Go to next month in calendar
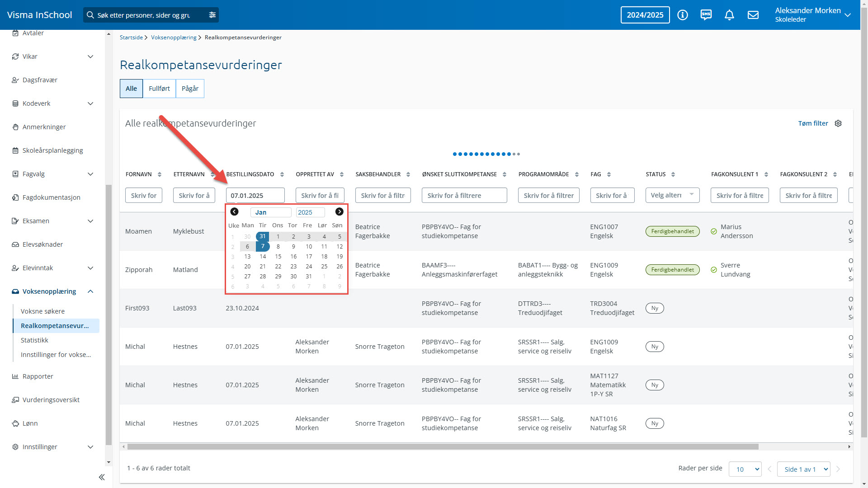This screenshot has height=488, width=868. coord(339,212)
